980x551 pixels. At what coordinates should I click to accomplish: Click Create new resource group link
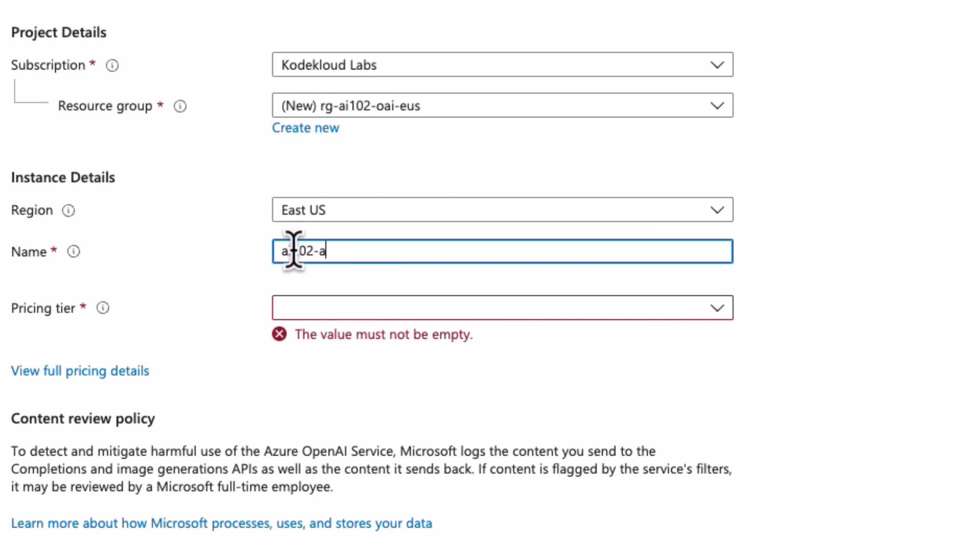pyautogui.click(x=305, y=128)
